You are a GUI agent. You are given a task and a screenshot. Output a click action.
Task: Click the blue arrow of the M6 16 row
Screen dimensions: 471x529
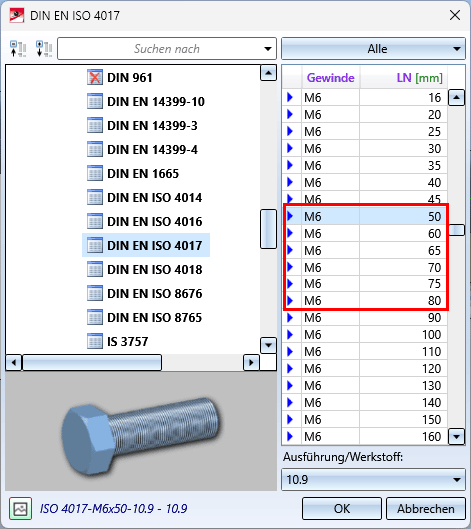[x=290, y=97]
